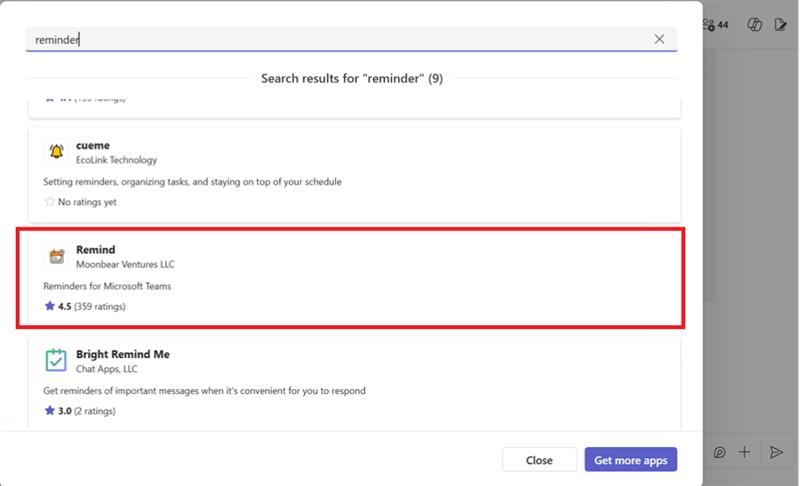The height and width of the screenshot is (486, 800).
Task: Click the send arrow icon in Teams message bar
Action: pos(776,452)
